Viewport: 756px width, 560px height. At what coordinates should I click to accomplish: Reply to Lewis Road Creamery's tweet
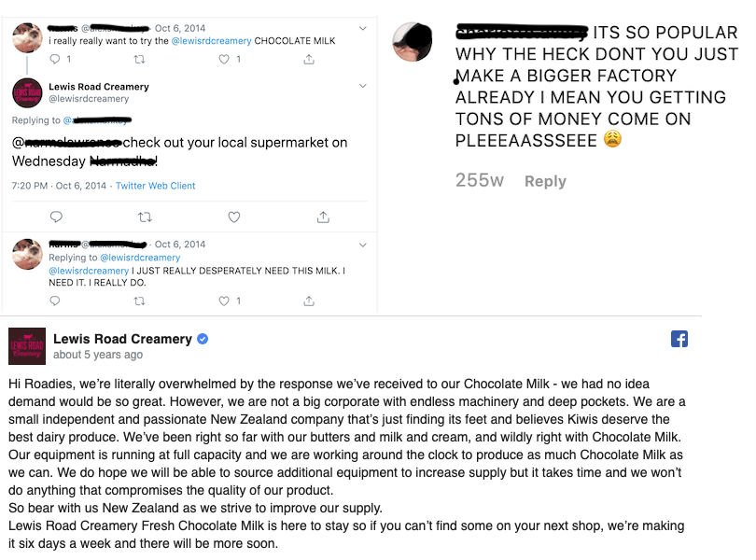(56, 217)
